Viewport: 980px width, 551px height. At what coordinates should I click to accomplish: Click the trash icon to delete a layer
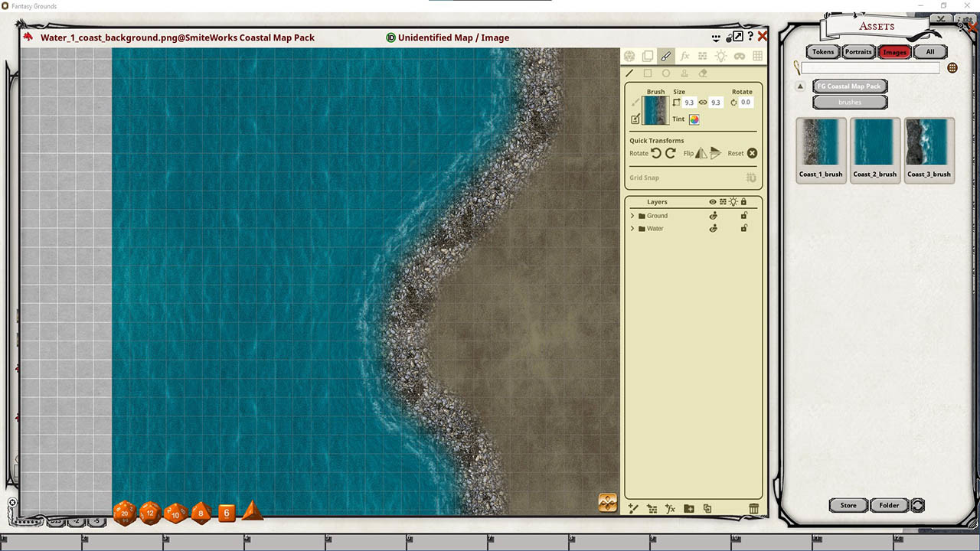point(754,508)
